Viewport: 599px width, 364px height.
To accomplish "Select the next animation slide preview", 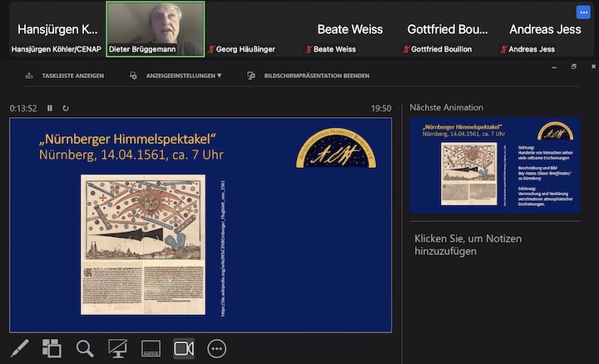I will tap(494, 165).
